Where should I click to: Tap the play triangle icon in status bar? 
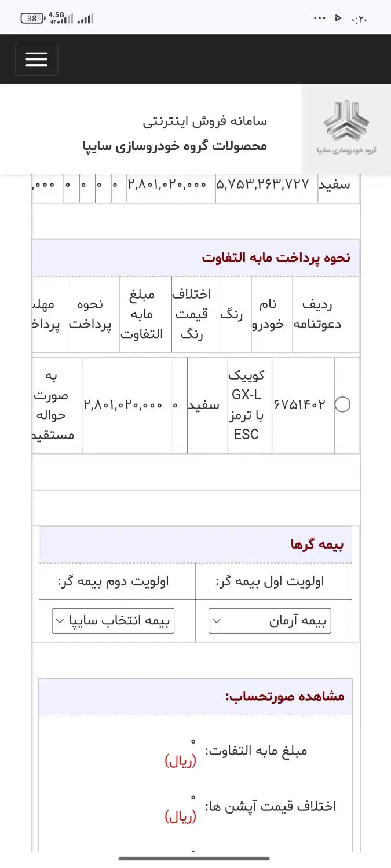pos(338,17)
